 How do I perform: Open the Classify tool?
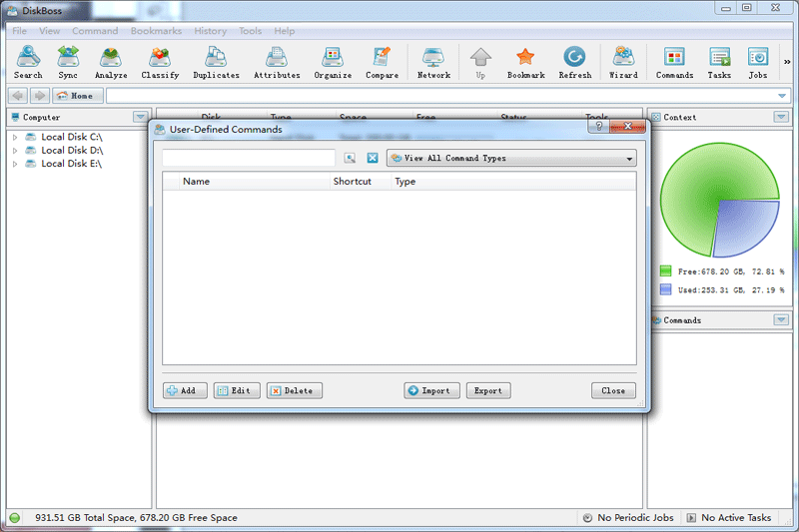[160, 62]
